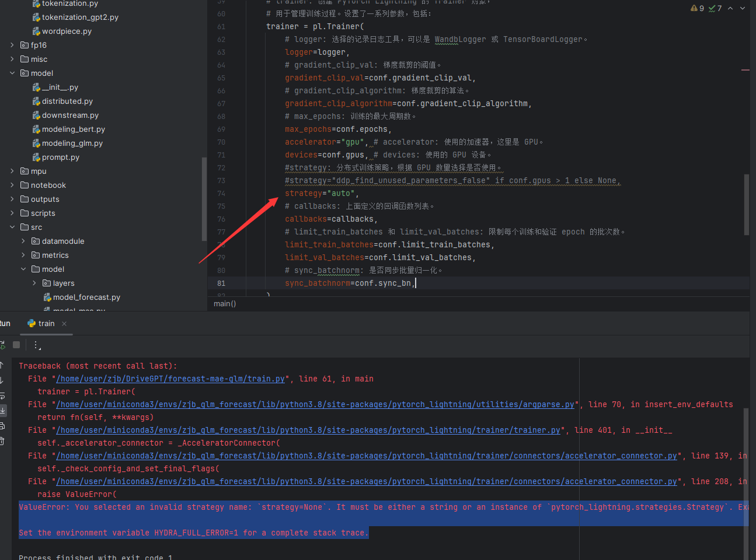
Task: Click Python file icon of prompt.py
Action: [36, 157]
